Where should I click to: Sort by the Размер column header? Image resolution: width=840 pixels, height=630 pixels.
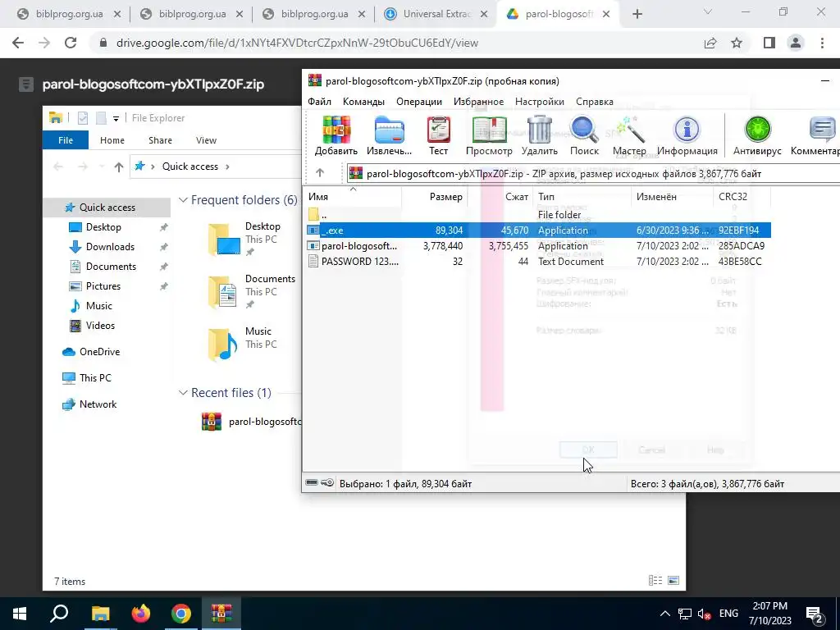click(435, 197)
